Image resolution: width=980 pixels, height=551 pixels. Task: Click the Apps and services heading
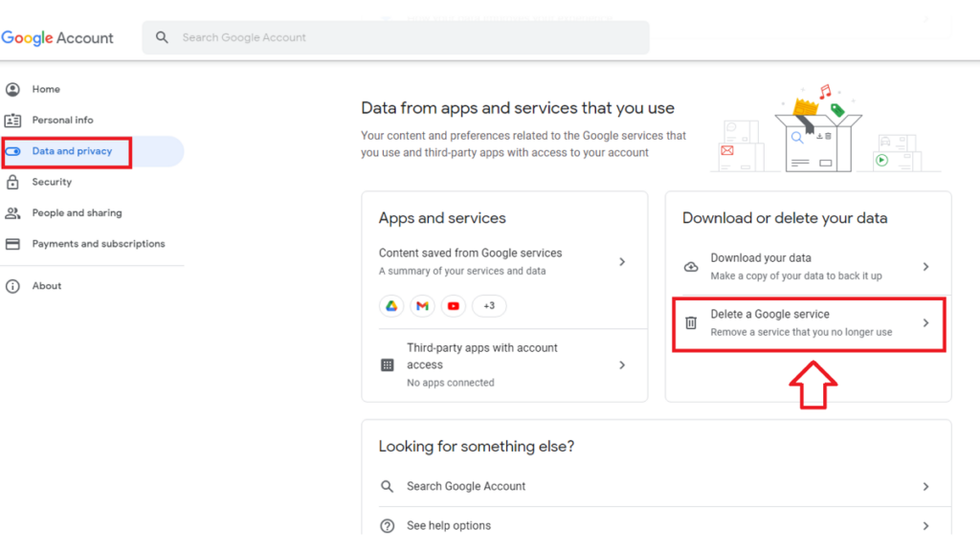click(x=442, y=218)
